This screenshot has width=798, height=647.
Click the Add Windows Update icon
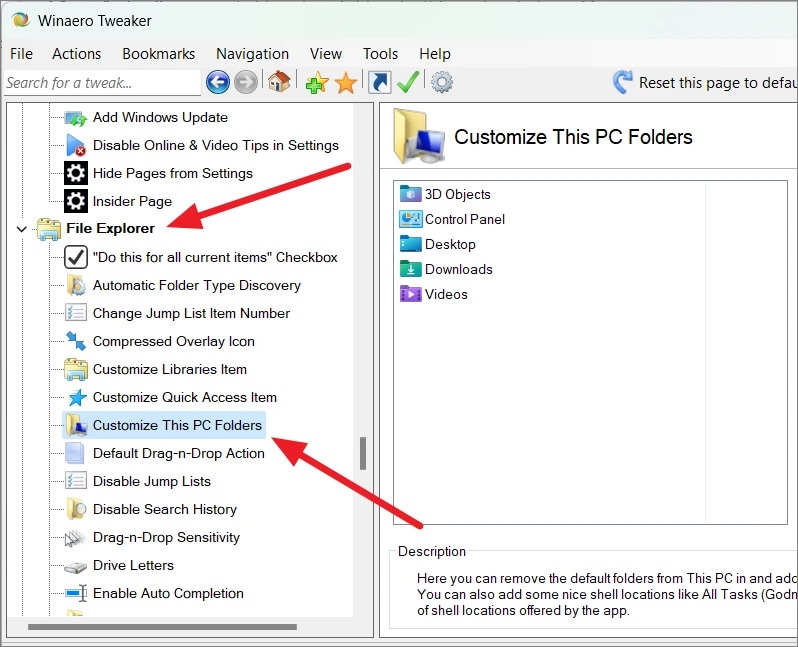pos(76,118)
